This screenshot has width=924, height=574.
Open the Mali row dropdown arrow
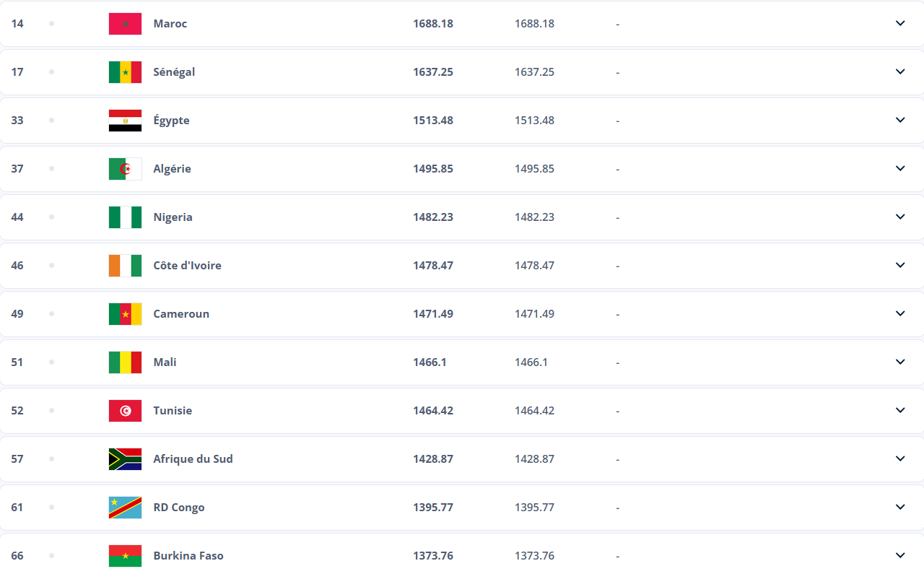pyautogui.click(x=900, y=362)
